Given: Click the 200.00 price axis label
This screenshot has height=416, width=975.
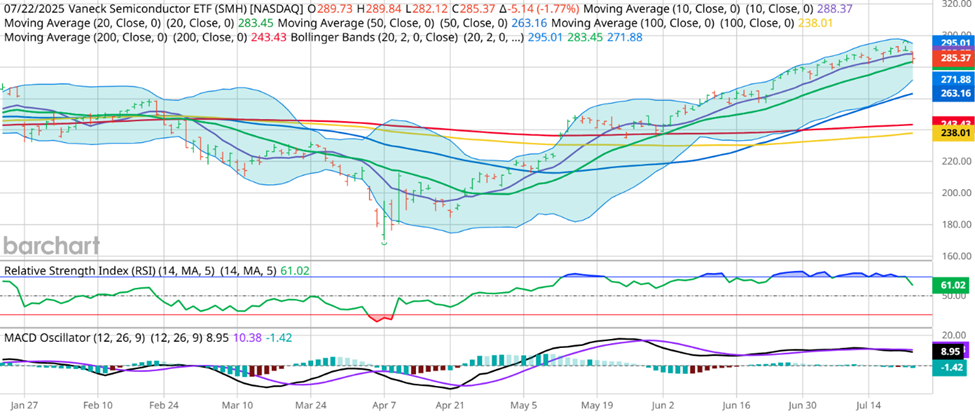Looking at the screenshot, I should (956, 193).
